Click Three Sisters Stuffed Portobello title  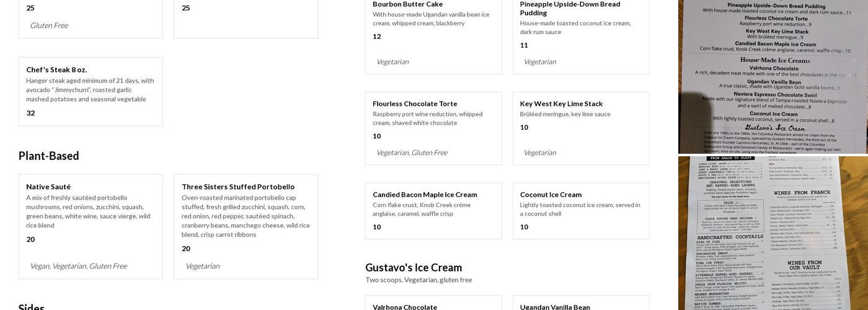pyautogui.click(x=238, y=187)
